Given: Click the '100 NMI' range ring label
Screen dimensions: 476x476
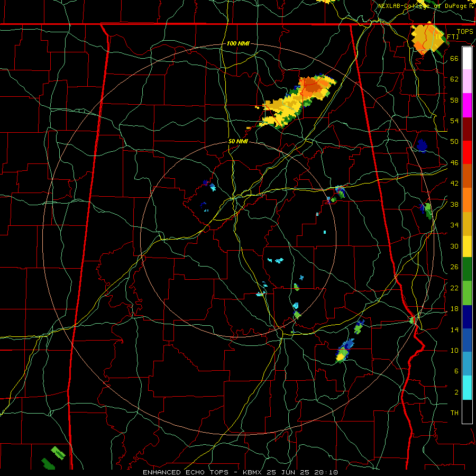Looking at the screenshot, I should 238,43.
